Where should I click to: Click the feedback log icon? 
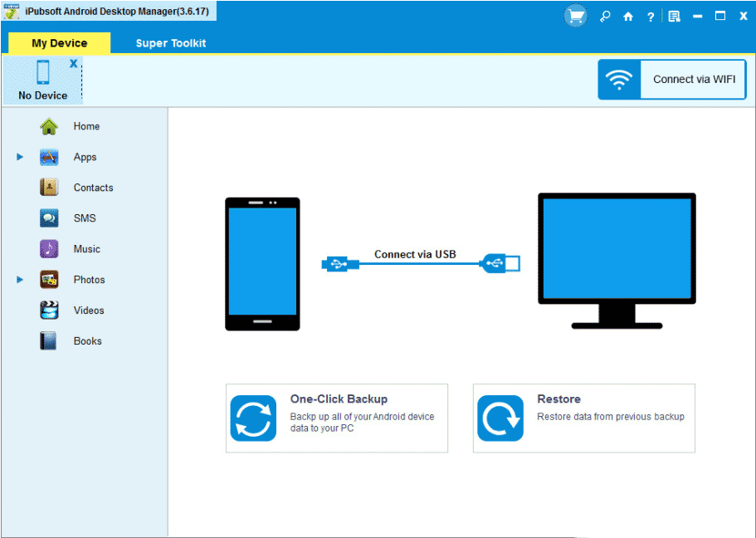tap(674, 16)
